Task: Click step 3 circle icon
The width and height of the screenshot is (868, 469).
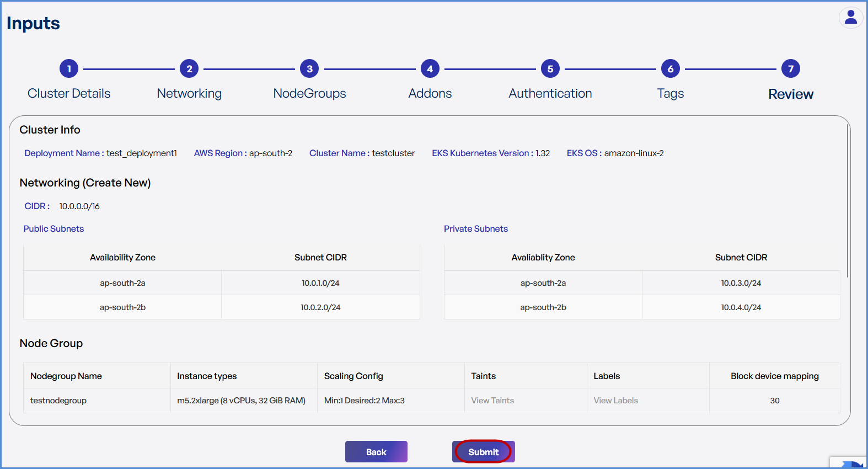Action: pos(309,69)
